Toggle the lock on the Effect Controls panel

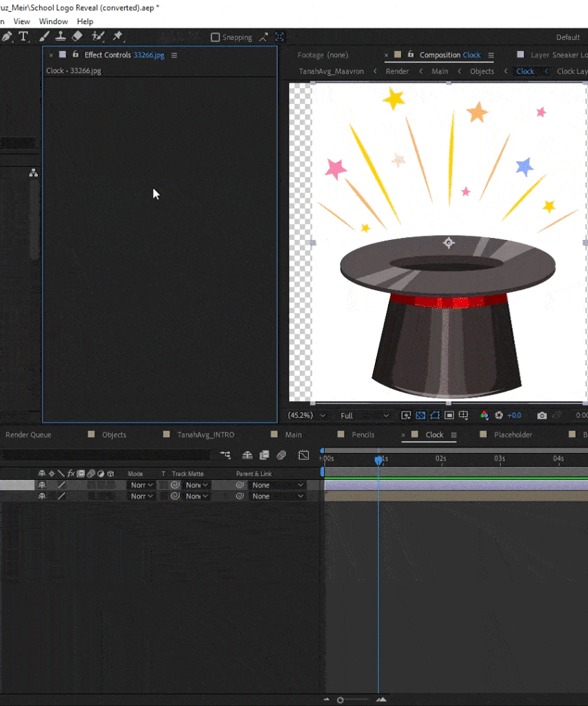coord(75,55)
